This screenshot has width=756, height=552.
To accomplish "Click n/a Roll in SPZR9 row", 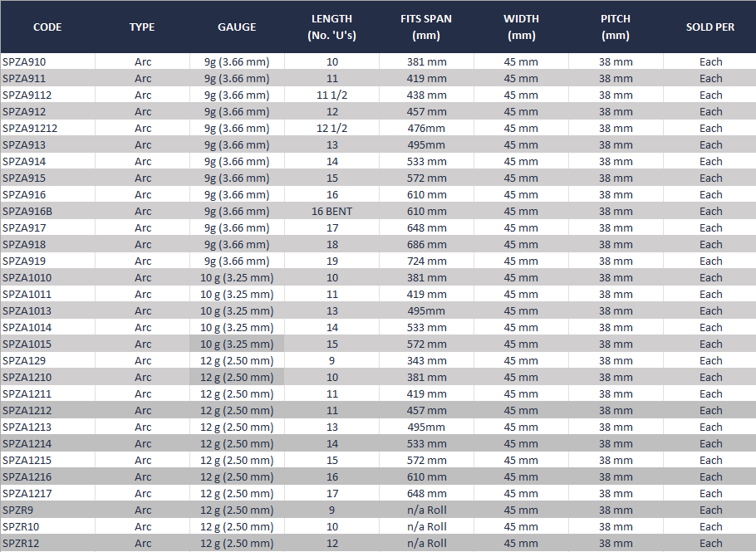I will pos(426,510).
